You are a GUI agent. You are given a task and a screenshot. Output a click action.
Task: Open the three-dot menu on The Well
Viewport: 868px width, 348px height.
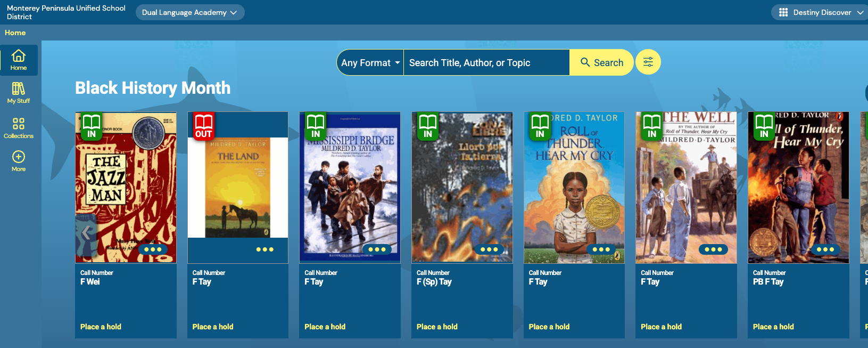pos(713,249)
